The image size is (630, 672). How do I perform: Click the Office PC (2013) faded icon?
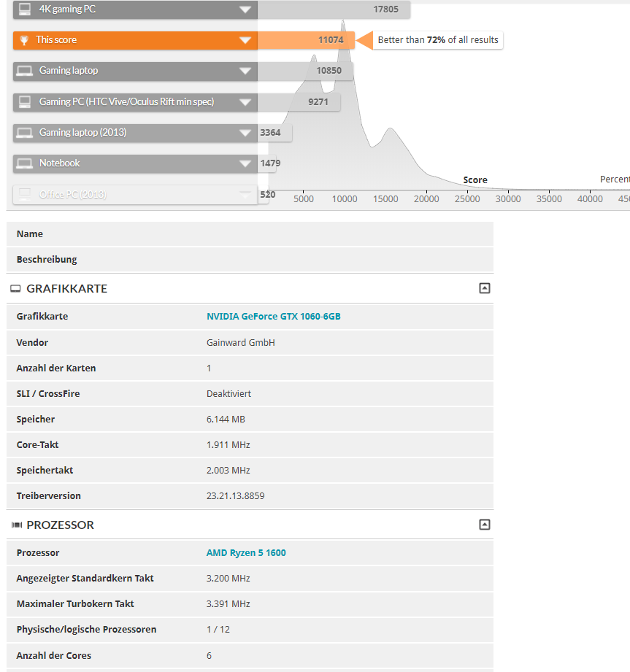click(x=24, y=194)
